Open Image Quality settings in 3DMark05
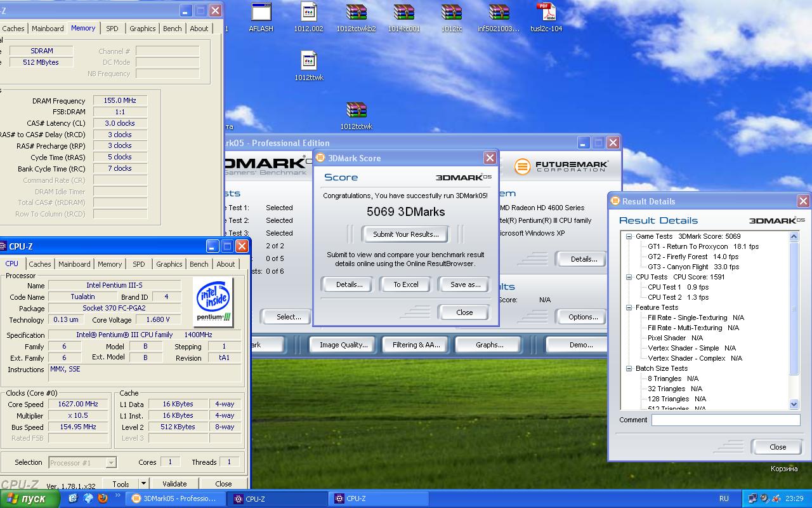Screen dimensions: 812x508 click(344, 345)
